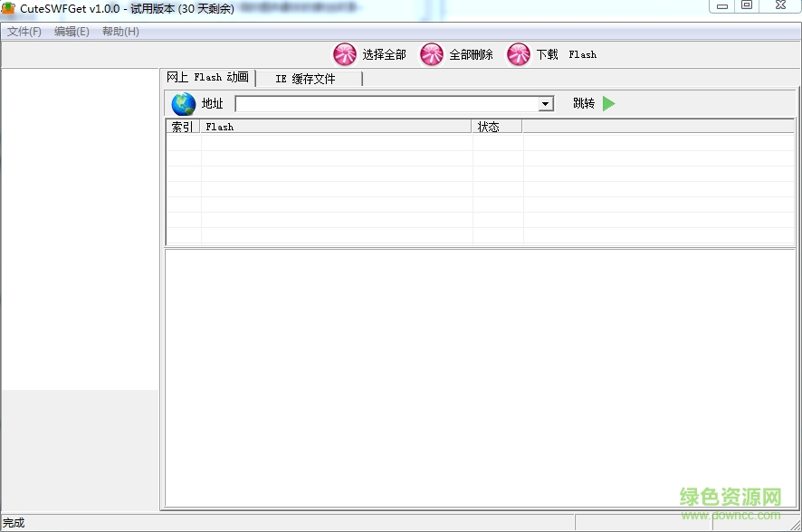This screenshot has height=532, width=802.
Task: Click the 选择全部 pink flower icon
Action: point(345,54)
